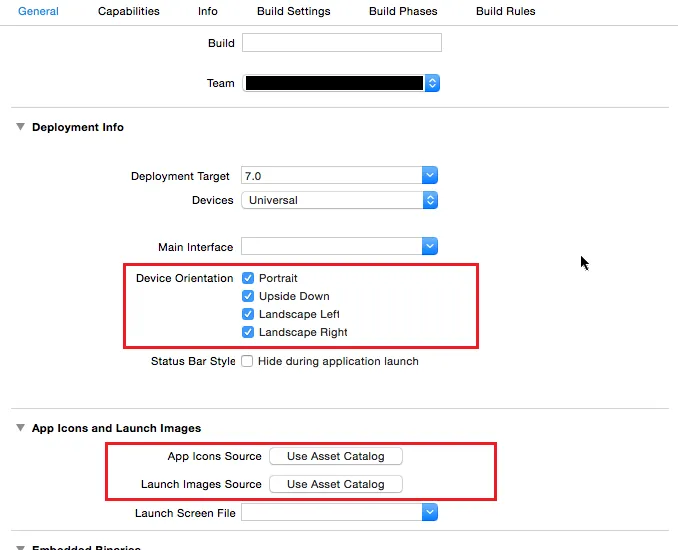Click the Build number input field
Image resolution: width=678 pixels, height=550 pixels.
[x=342, y=43]
